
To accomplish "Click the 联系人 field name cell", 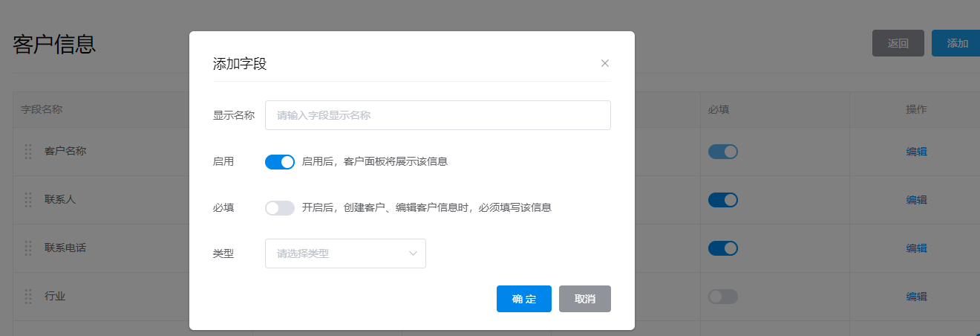I will [x=60, y=200].
